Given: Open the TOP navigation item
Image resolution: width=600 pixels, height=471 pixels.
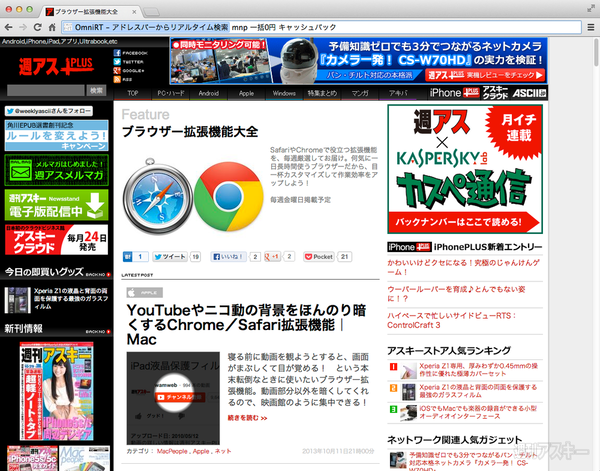Looking at the screenshot, I should pyautogui.click(x=133, y=93).
